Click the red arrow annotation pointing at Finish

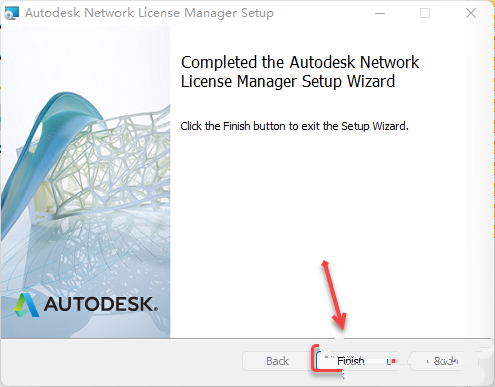click(x=334, y=294)
